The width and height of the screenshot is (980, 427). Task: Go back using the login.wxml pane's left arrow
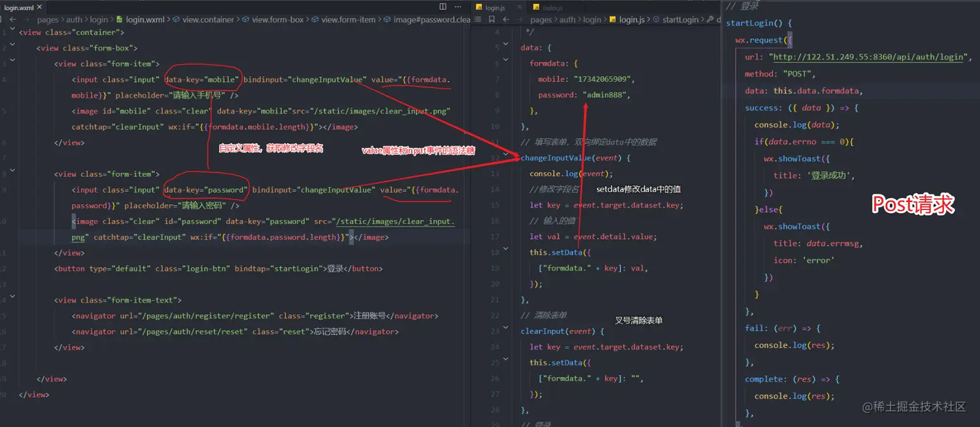(12, 19)
